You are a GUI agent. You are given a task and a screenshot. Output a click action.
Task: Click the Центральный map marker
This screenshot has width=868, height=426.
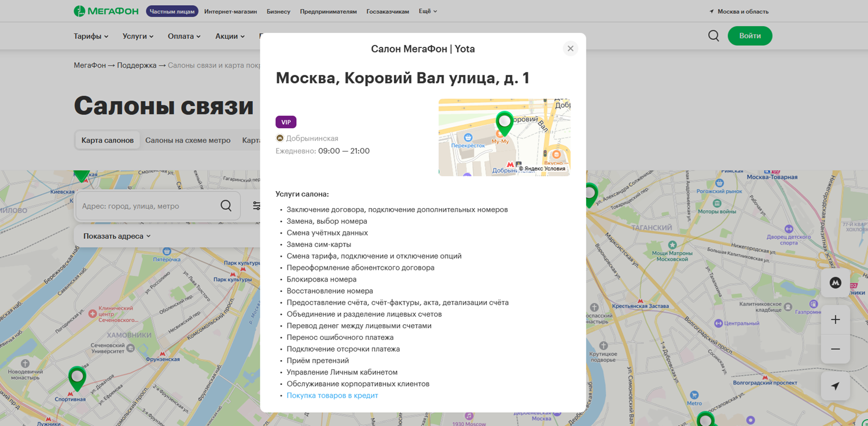point(718,323)
